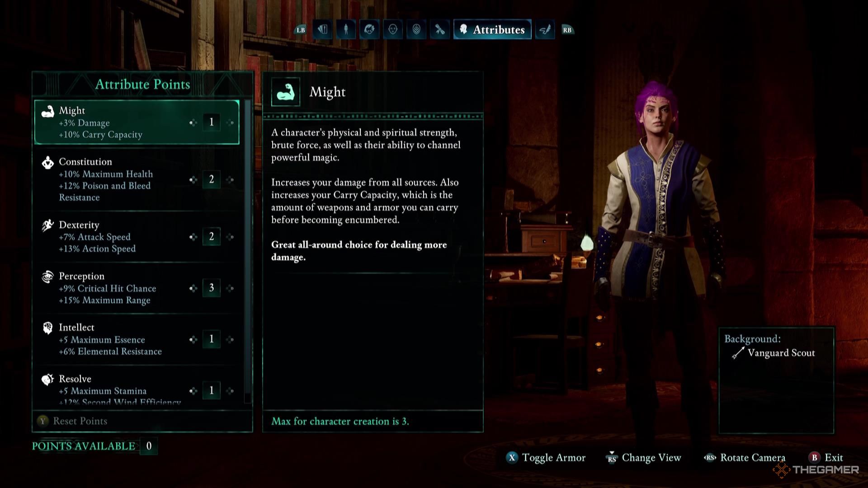The width and height of the screenshot is (868, 488).
Task: Decrement Constitution attribute with minus button
Action: click(x=192, y=179)
